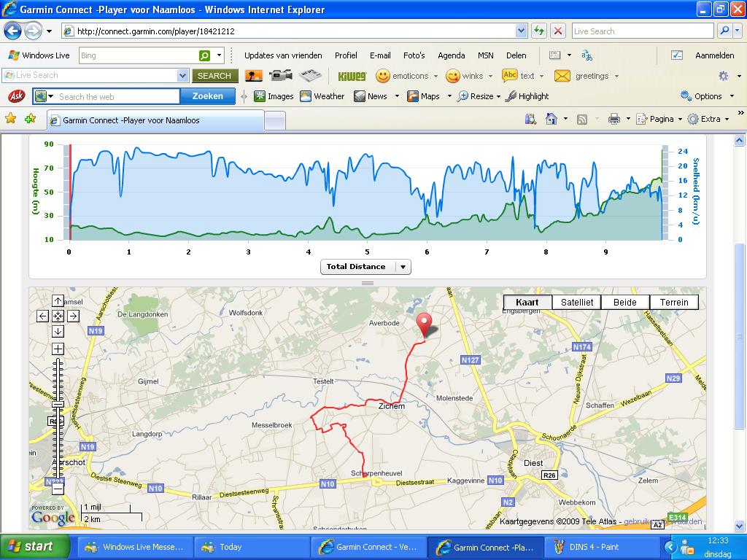Screen dimensions: 747x560
Task: Pan the map right with arrow button
Action: point(74,316)
